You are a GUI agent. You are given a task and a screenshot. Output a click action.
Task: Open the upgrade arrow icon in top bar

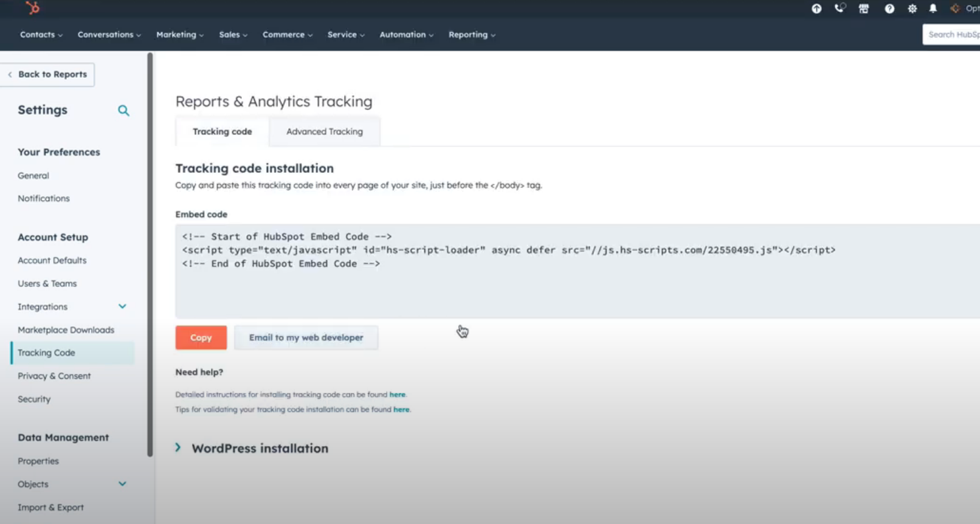coord(816,9)
